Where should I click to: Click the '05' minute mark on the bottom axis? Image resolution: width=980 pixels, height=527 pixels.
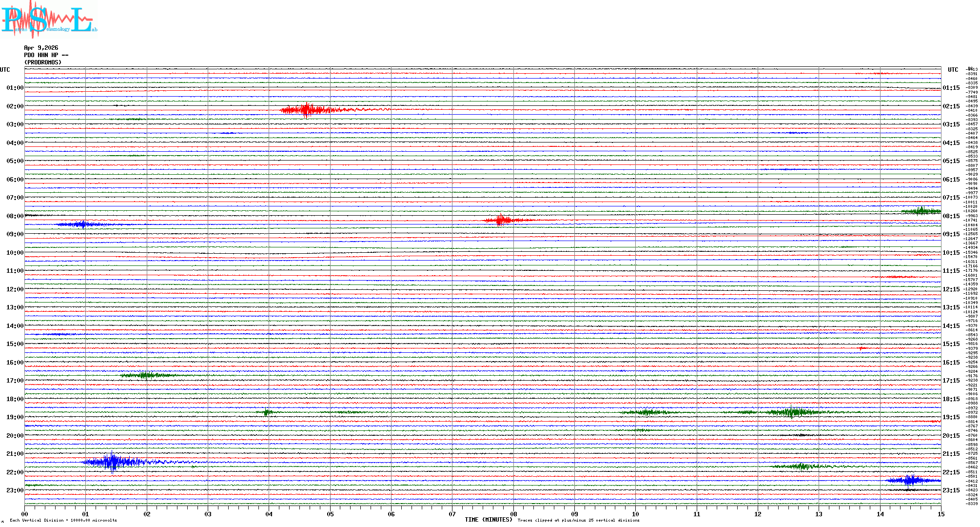[x=330, y=514]
